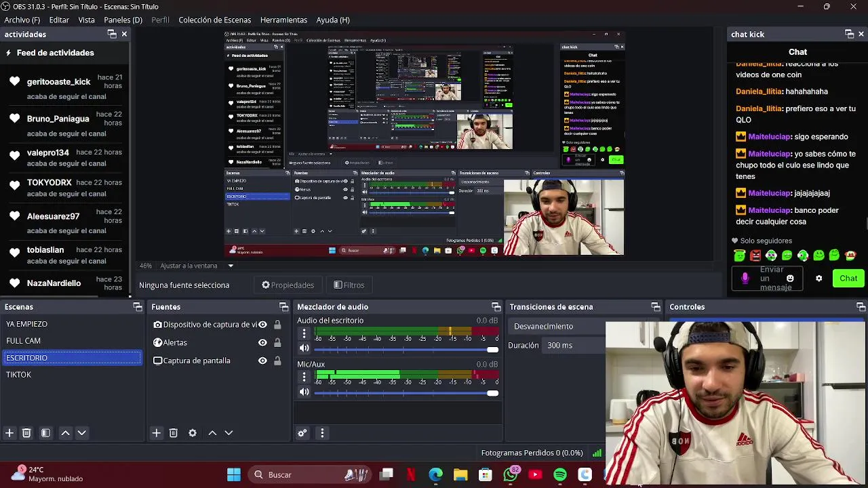Screen dimensions: 868x488
Task: Float the chat kick dock panel
Action: 849,34
